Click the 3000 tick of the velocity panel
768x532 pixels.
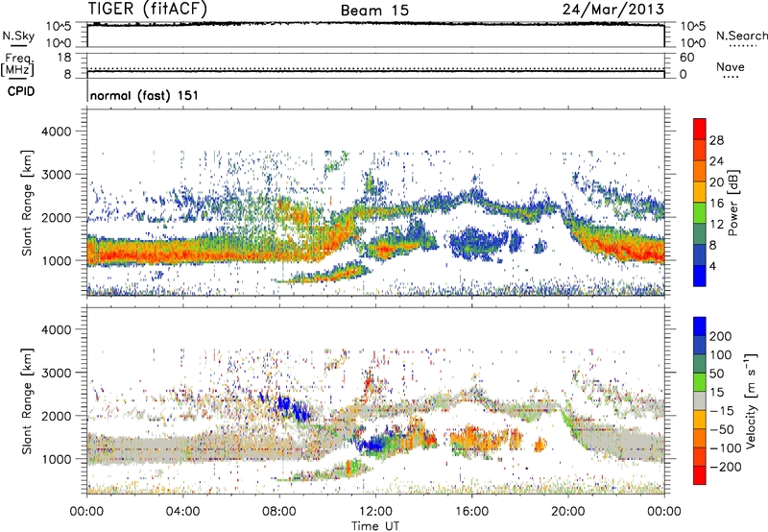point(57,373)
